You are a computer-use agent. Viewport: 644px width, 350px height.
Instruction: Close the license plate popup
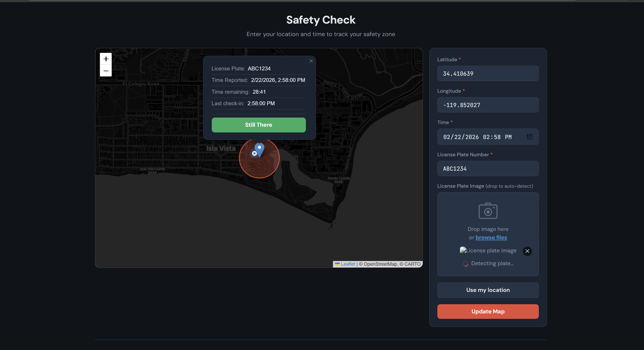point(311,61)
